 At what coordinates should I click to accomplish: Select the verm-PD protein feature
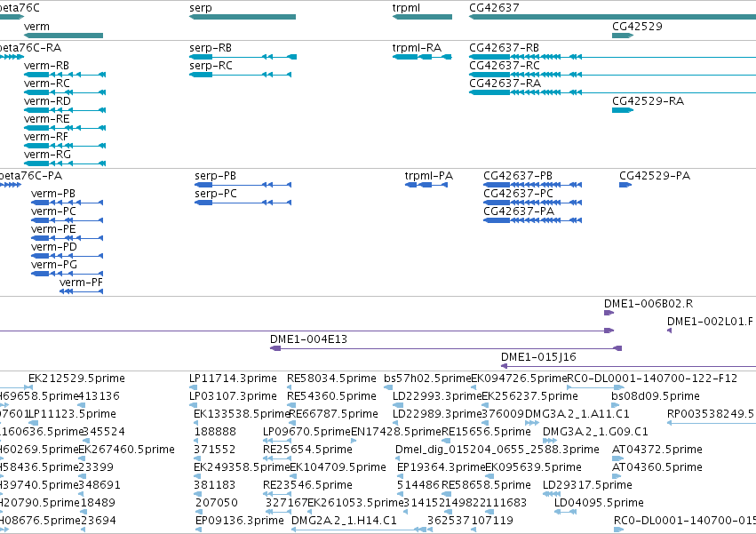pyautogui.click(x=67, y=256)
